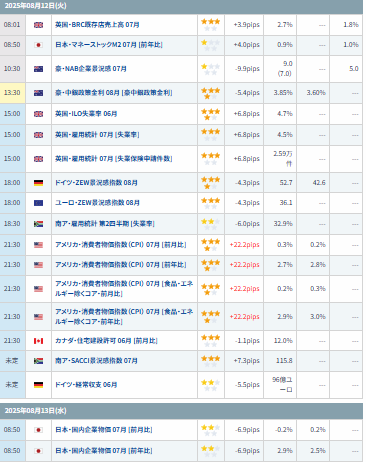Open カナダ・住宅建設許可 06月 [前月比] link

pyautogui.click(x=106, y=341)
